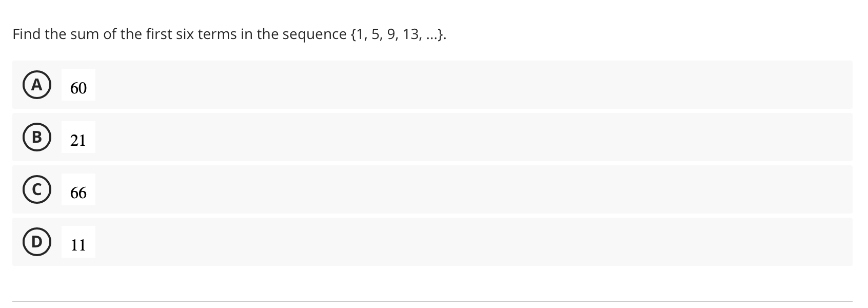Click the circled letter B icon
This screenshot has height=308, width=868.
click(x=36, y=138)
